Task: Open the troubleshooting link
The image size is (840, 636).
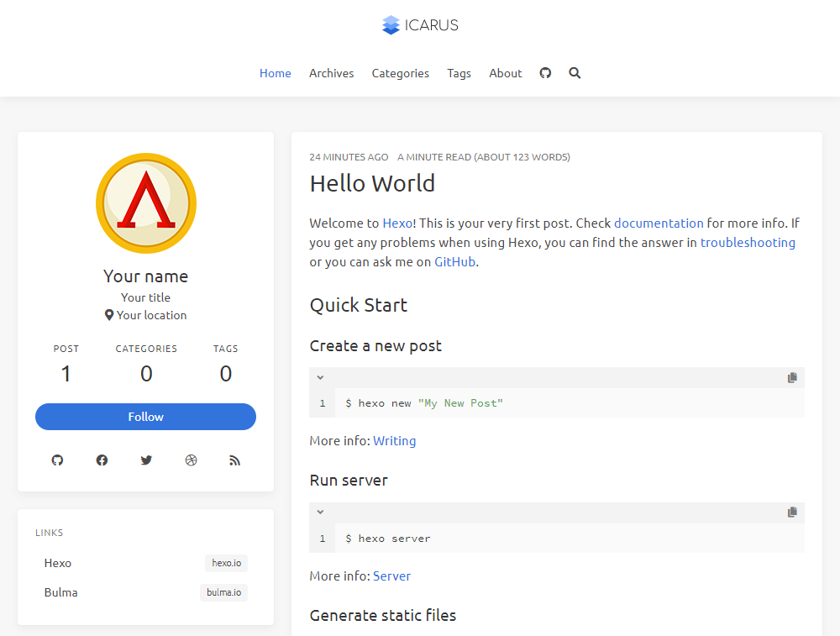Action: point(748,243)
